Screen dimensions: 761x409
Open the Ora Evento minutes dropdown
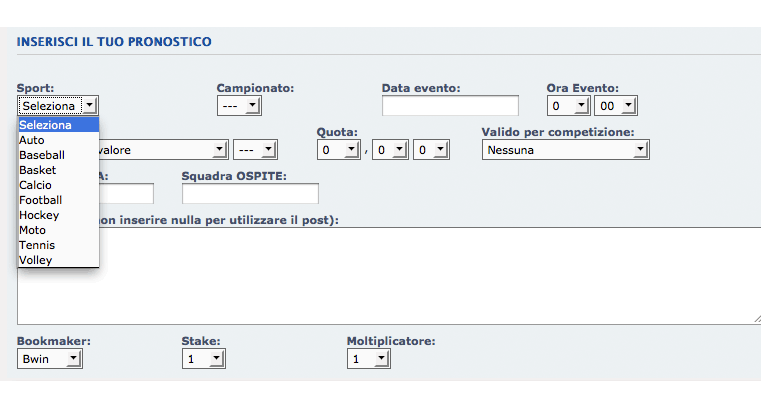pyautogui.click(x=616, y=106)
